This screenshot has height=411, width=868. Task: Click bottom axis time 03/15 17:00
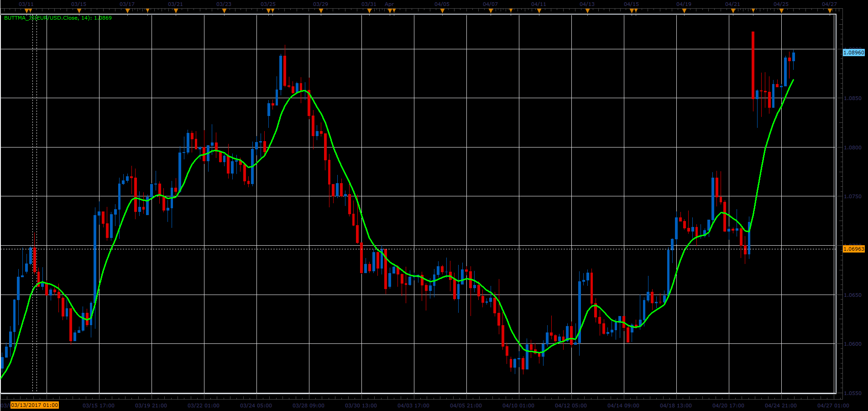point(99,406)
